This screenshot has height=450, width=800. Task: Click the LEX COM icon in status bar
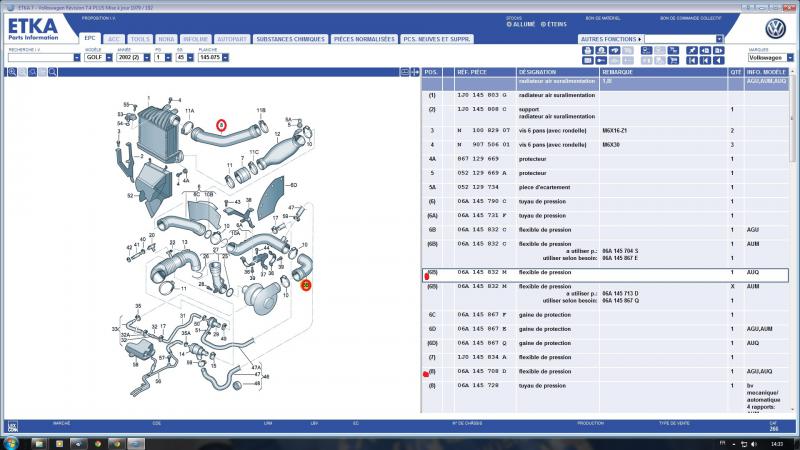tap(13, 427)
